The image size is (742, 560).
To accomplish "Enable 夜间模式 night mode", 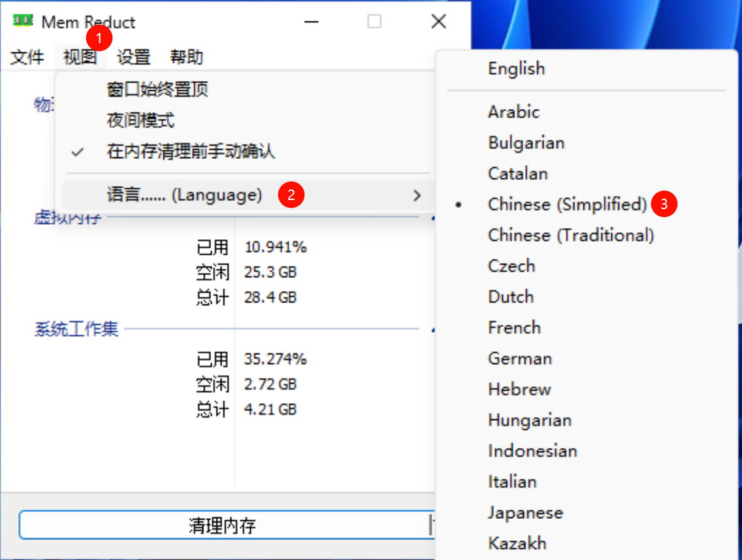I will pos(140,120).
